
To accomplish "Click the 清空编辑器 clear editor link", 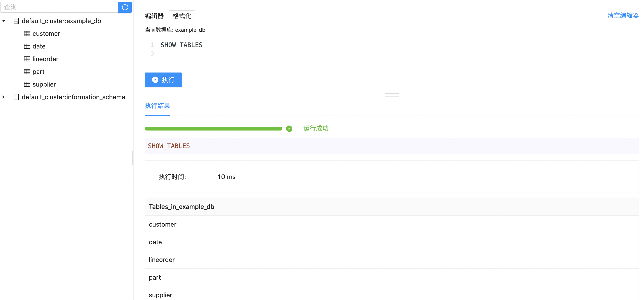I will click(x=623, y=16).
